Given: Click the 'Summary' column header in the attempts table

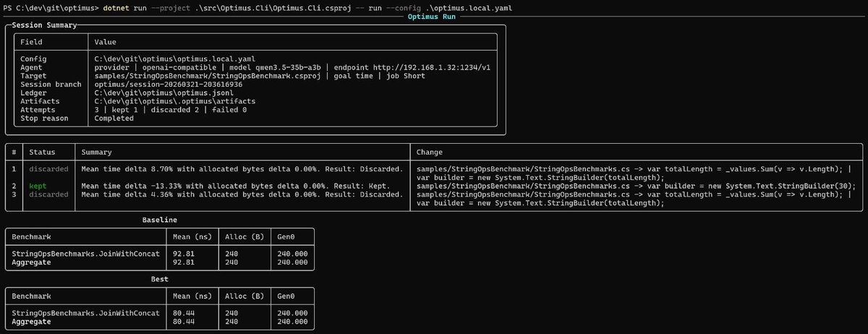Looking at the screenshot, I should (97, 153).
